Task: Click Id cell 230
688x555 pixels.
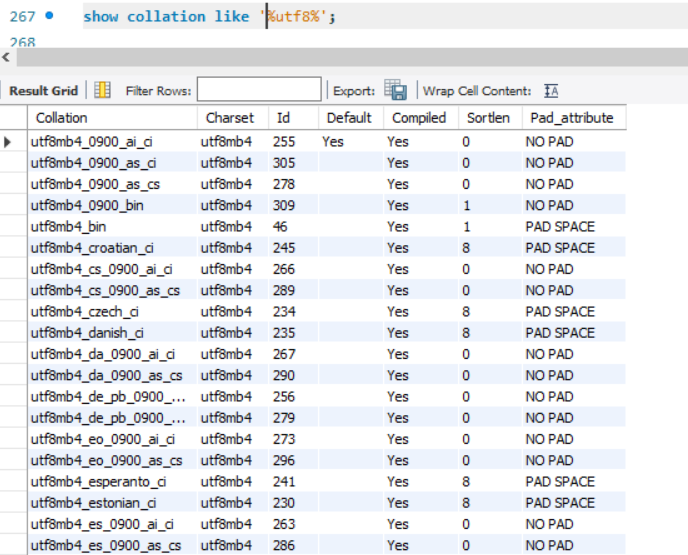Action: pyautogui.click(x=294, y=503)
